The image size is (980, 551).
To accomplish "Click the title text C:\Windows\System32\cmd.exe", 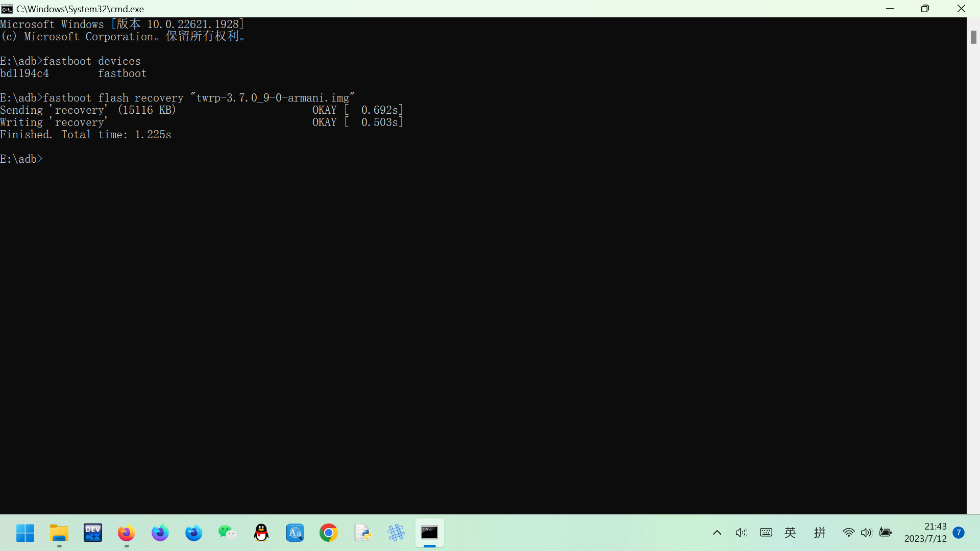I will coord(80,9).
